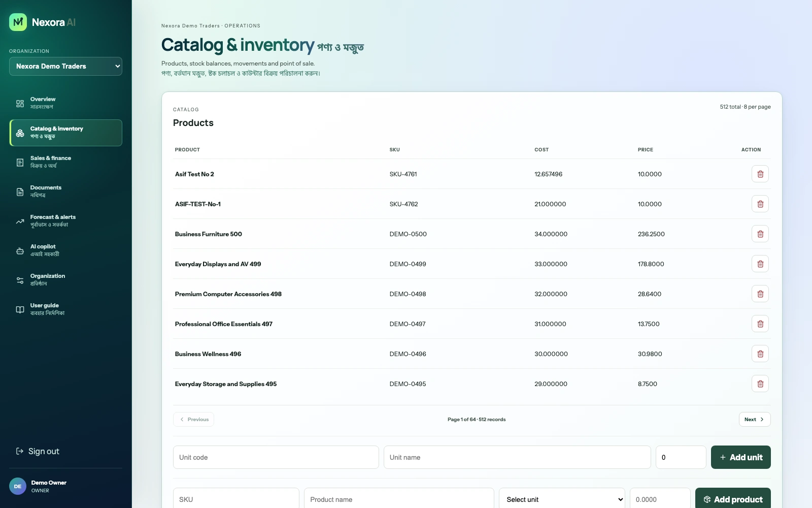Click the User guide book icon
This screenshot has height=508, width=812.
[20, 310]
